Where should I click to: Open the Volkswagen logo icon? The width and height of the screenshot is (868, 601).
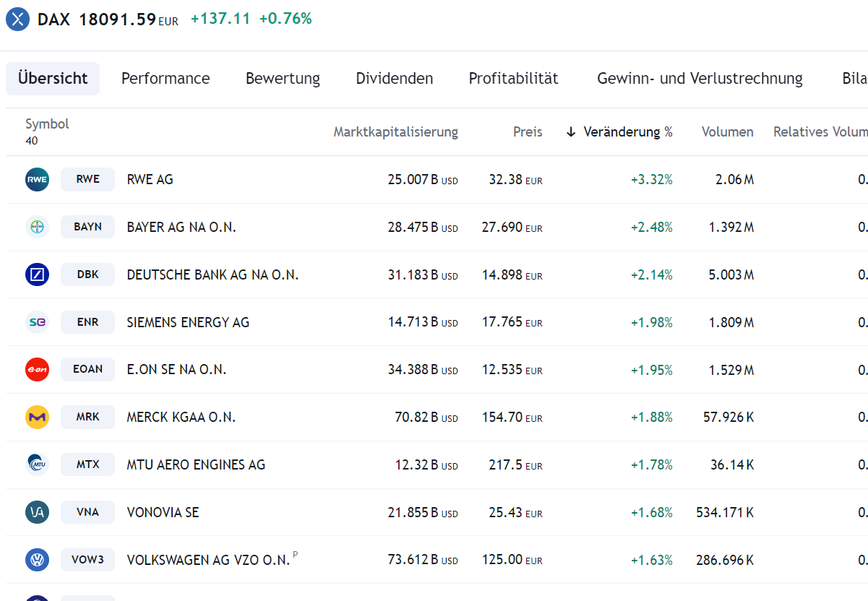click(37, 559)
